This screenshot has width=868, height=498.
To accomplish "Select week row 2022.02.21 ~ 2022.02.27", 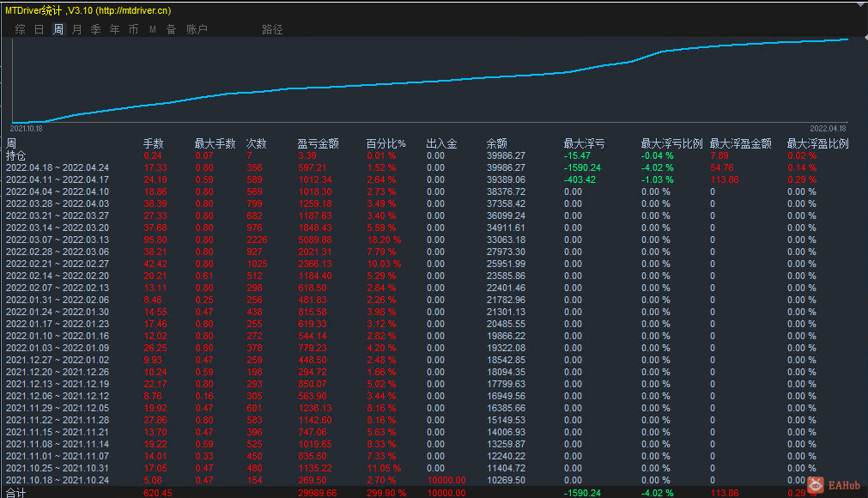I will [58, 264].
